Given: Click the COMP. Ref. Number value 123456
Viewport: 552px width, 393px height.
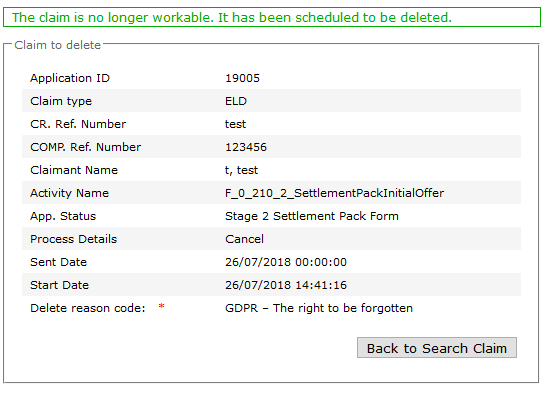Looking at the screenshot, I should (x=246, y=147).
